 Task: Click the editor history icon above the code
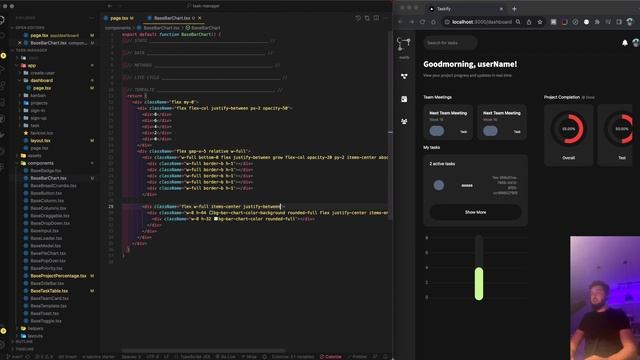coord(358,18)
